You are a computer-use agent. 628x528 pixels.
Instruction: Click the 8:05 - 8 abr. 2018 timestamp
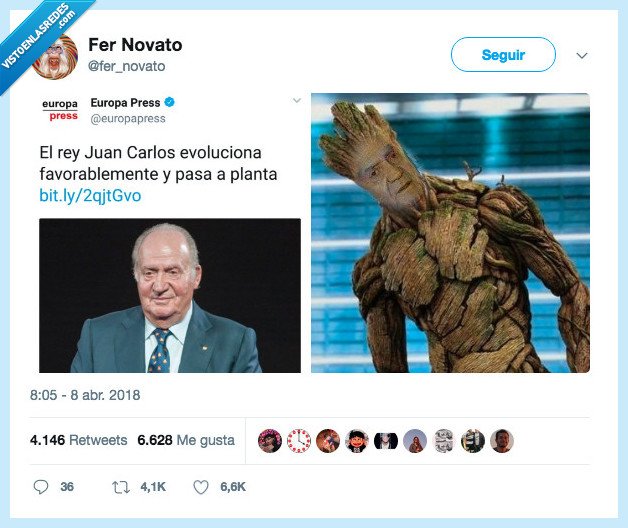pos(85,395)
